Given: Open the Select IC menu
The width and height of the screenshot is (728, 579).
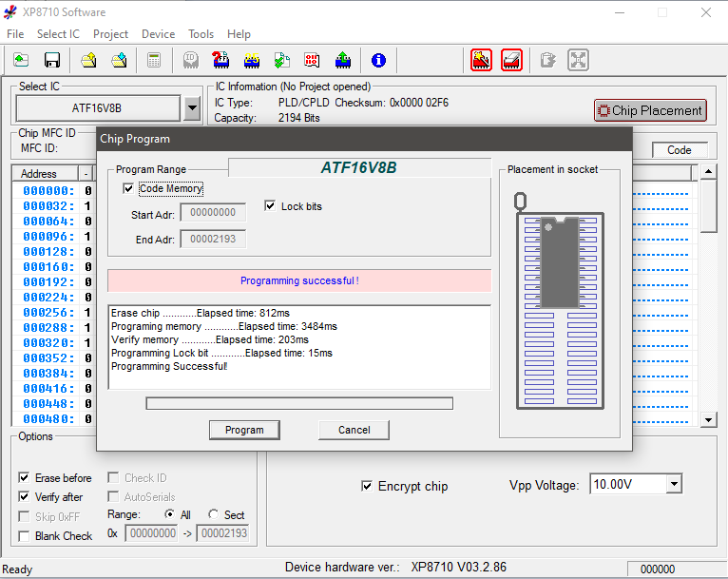Looking at the screenshot, I should pos(58,34).
